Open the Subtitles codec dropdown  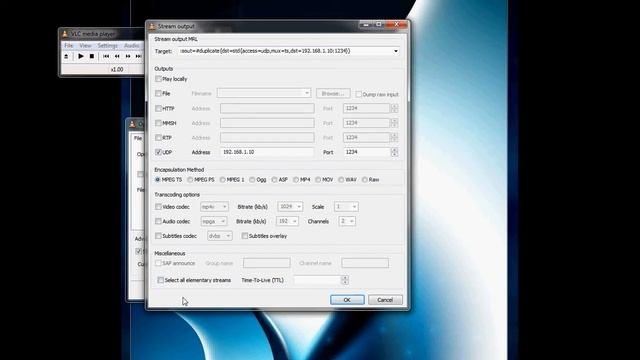220,236
